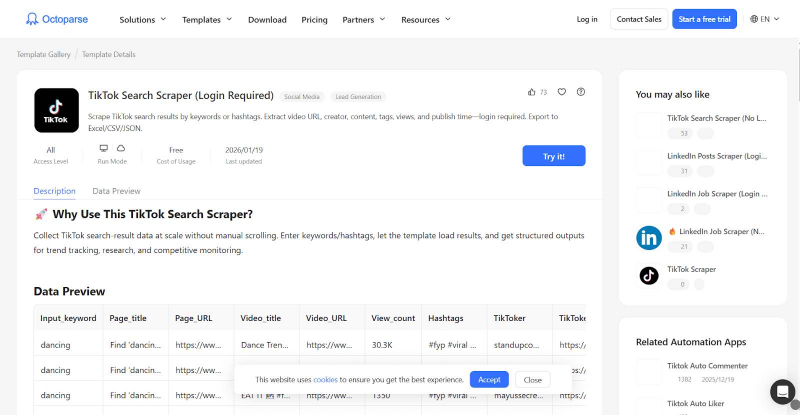Screen dimensions: 800x415
Task: Click the 2026/01/19 last updated date
Action: tap(244, 150)
